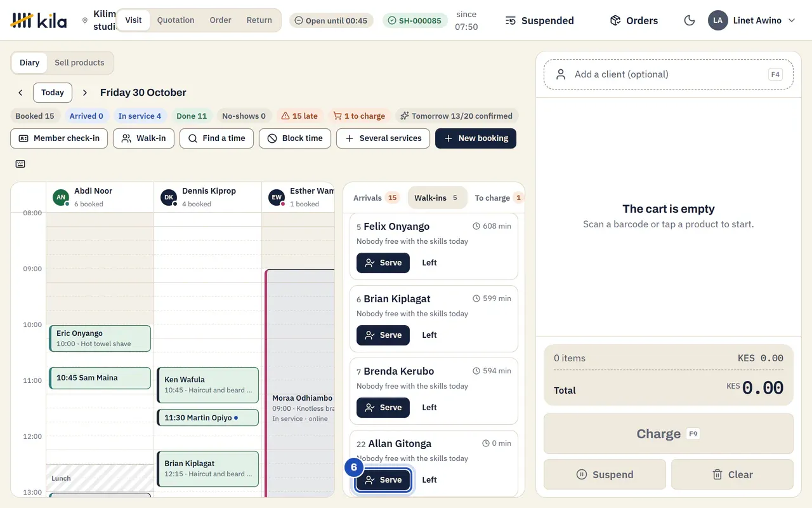Switch mode to Return
The height and width of the screenshot is (508, 812).
tap(259, 20)
